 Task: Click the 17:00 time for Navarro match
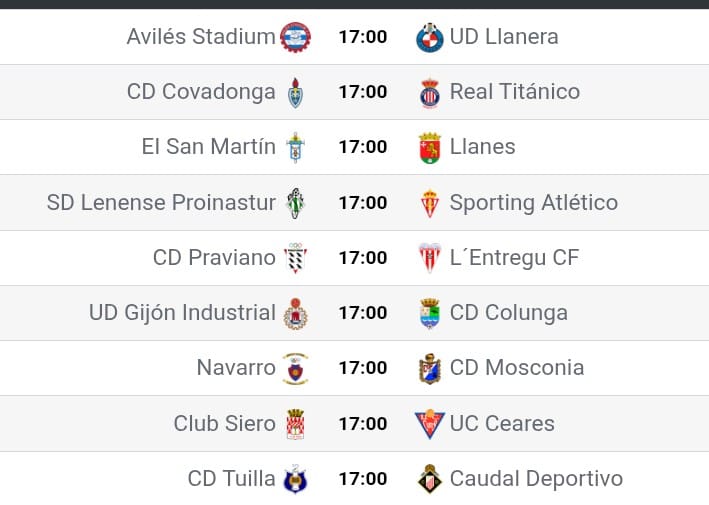tap(363, 368)
